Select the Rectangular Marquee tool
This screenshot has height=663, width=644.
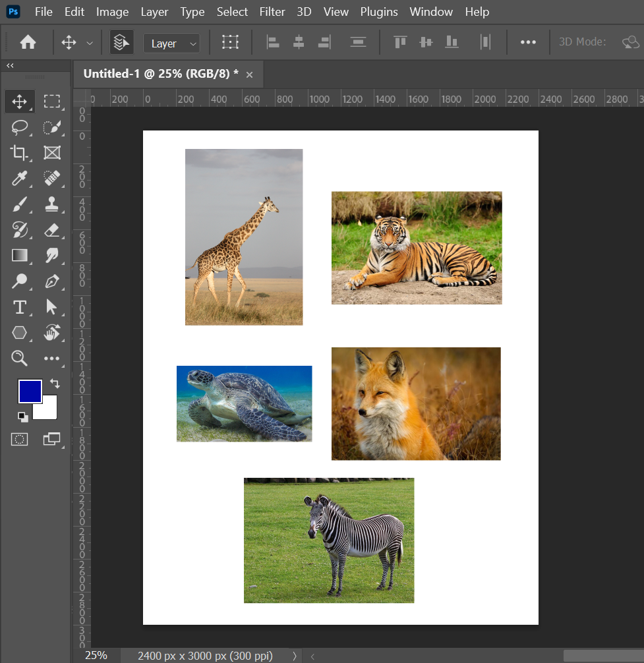pyautogui.click(x=51, y=101)
